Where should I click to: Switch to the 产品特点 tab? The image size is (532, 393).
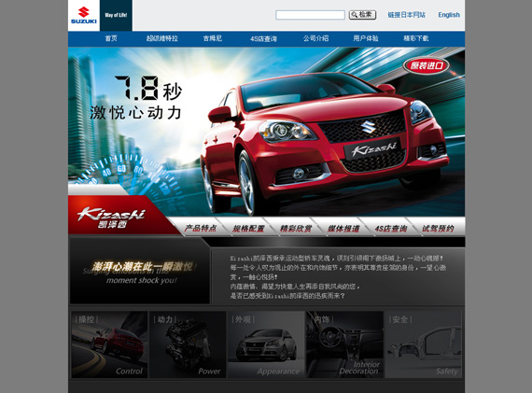(x=200, y=228)
